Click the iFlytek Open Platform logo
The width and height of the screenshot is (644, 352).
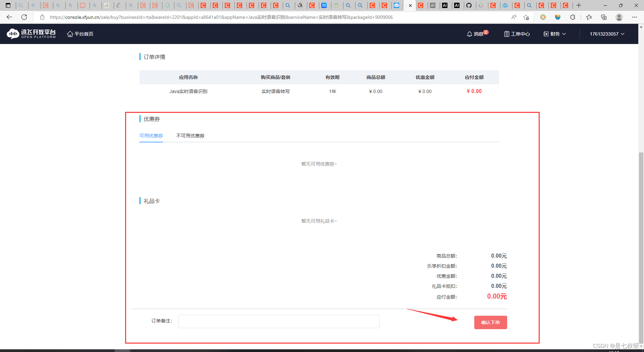click(x=31, y=34)
